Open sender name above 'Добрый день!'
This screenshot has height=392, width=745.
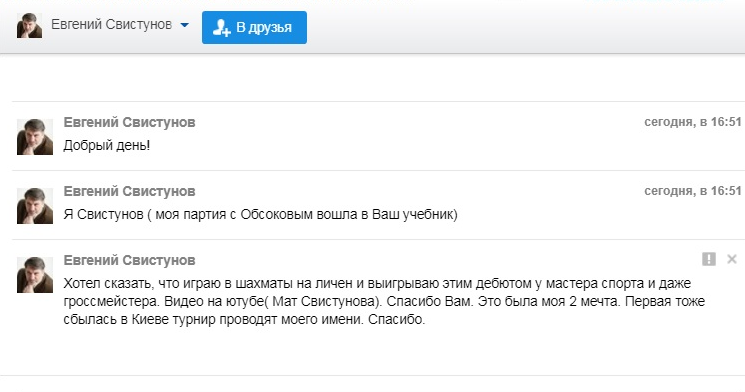129,123
